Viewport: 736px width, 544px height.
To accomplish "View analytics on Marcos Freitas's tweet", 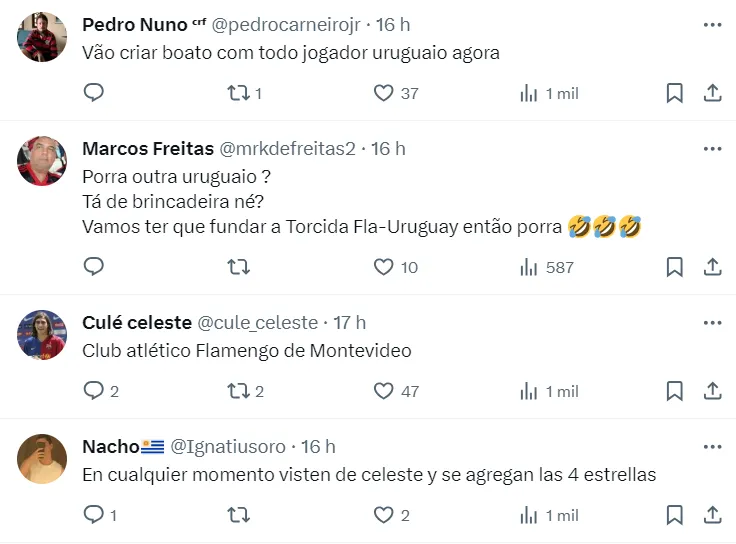I will (x=529, y=267).
